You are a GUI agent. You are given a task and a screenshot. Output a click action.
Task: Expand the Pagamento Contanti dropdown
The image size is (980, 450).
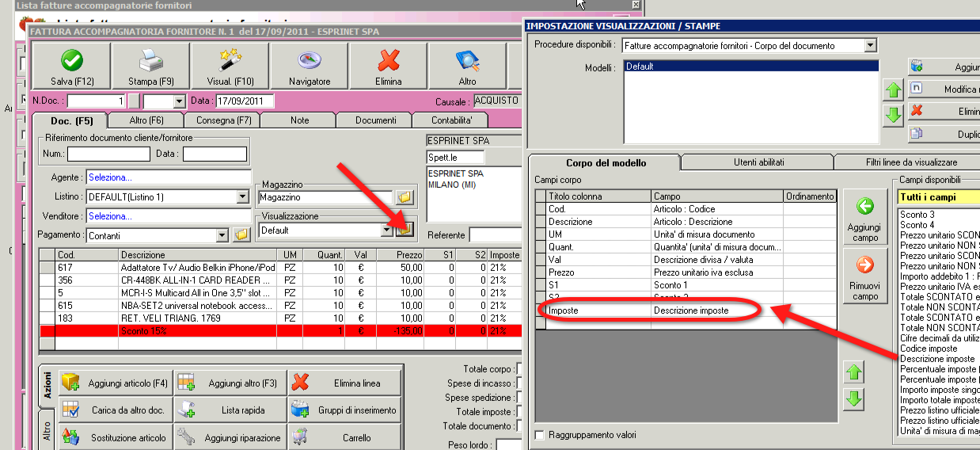[x=222, y=235]
